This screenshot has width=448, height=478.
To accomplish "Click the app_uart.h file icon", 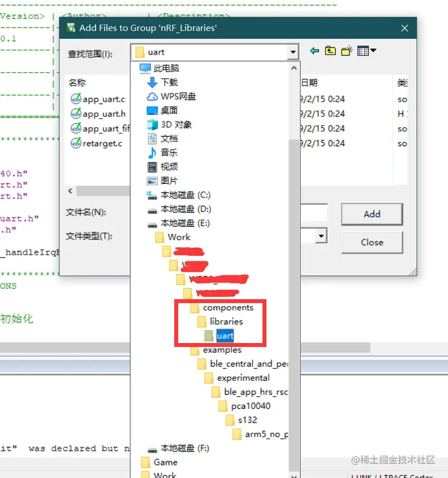I will tap(76, 114).
